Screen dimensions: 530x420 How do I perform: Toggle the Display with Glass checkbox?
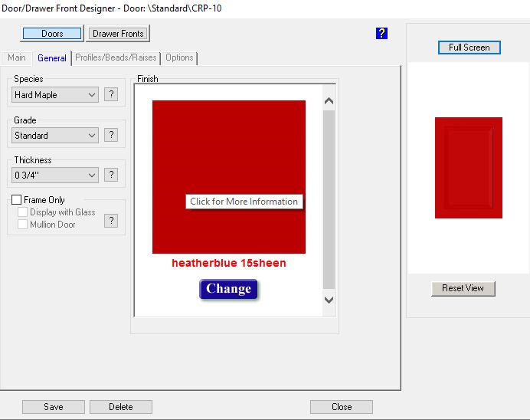(23, 212)
